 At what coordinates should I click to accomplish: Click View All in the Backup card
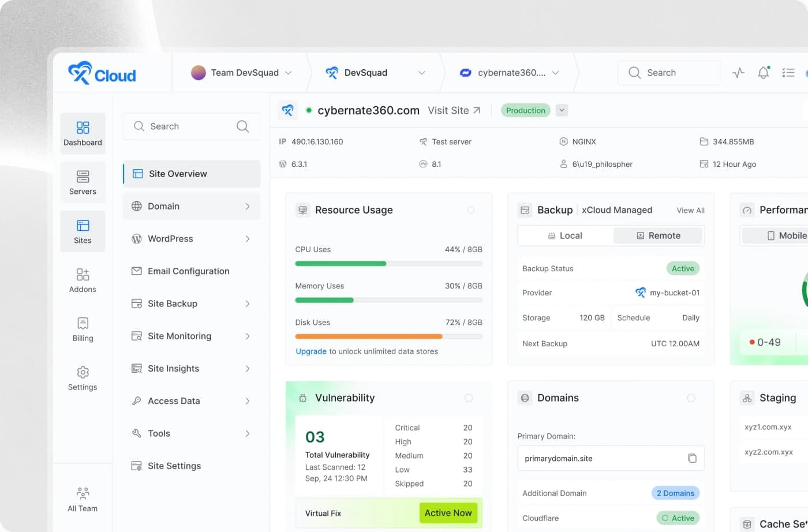tap(690, 211)
